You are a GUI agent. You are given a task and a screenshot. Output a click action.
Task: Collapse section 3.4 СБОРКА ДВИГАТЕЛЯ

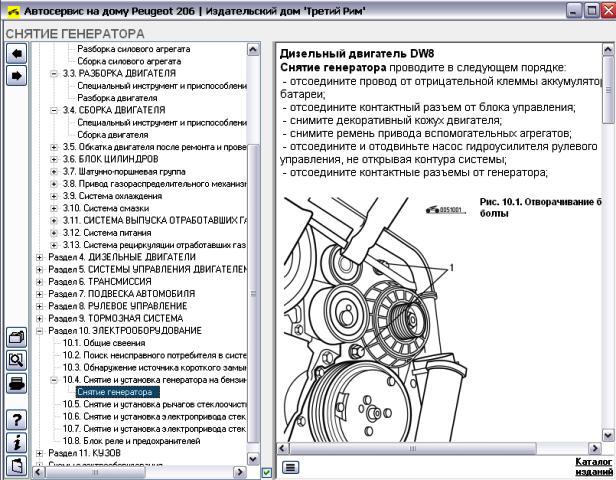click(54, 110)
